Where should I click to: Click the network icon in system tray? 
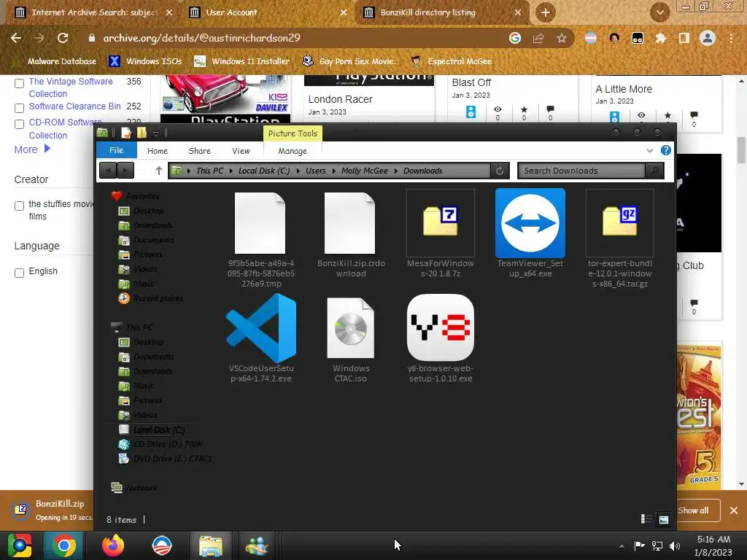(x=657, y=545)
